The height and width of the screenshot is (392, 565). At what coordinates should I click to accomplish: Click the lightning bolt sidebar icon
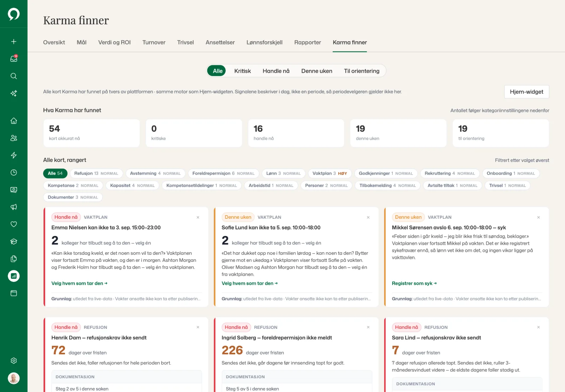click(x=14, y=155)
